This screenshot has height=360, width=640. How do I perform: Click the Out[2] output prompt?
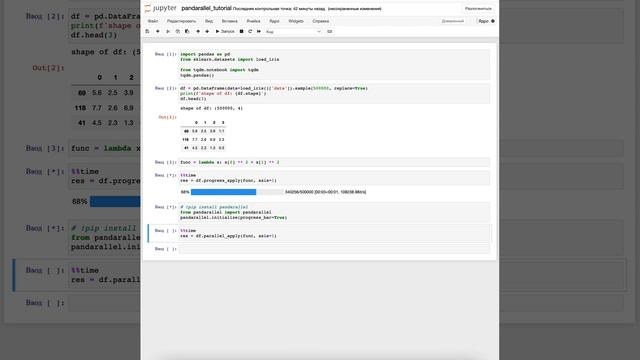[167, 117]
